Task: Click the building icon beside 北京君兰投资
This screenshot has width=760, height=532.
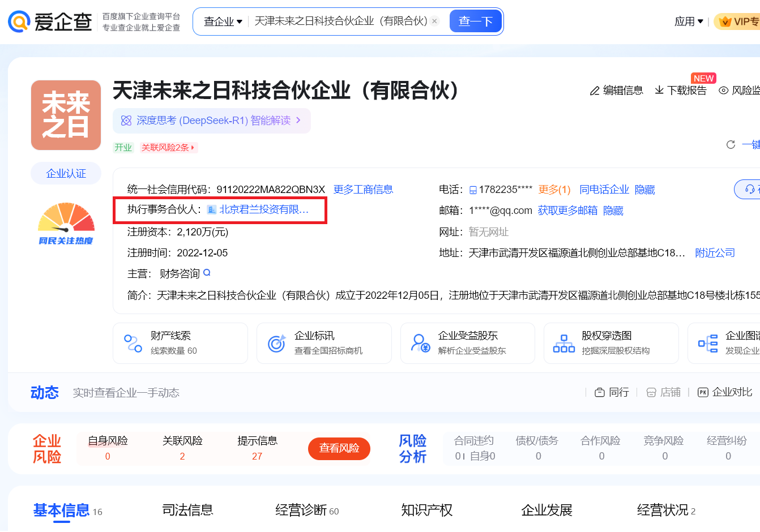Action: 212,209
